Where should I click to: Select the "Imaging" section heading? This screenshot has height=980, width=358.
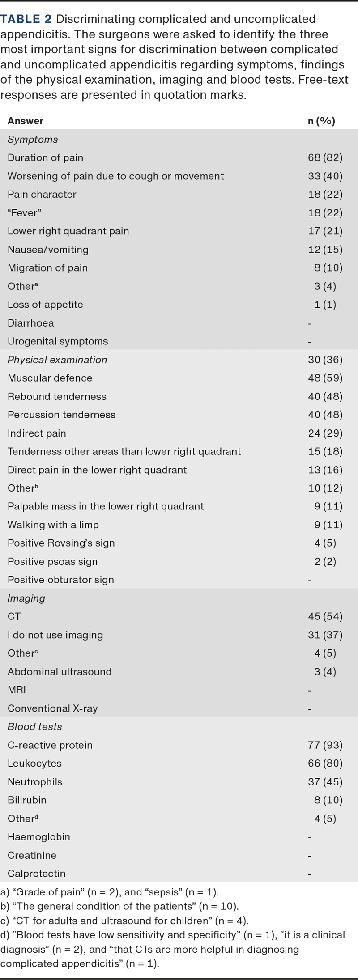[x=26, y=598]
